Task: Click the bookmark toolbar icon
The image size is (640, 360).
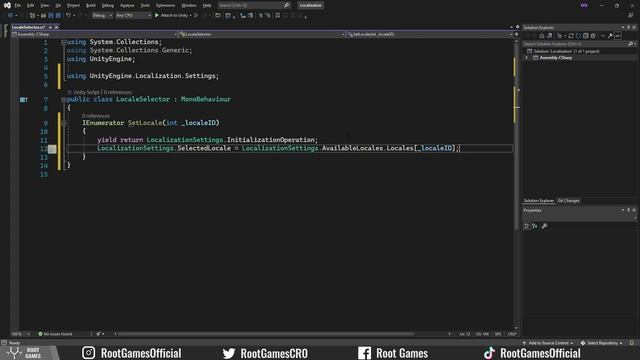Action: coord(278,16)
